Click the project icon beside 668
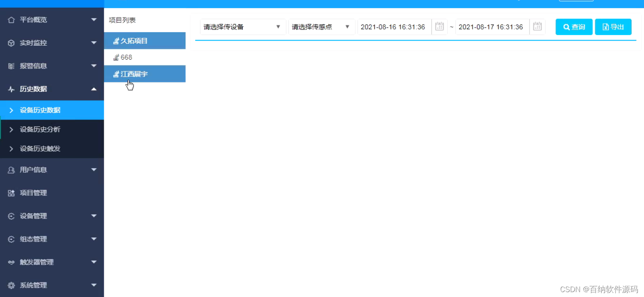This screenshot has height=297, width=644. pyautogui.click(x=116, y=58)
